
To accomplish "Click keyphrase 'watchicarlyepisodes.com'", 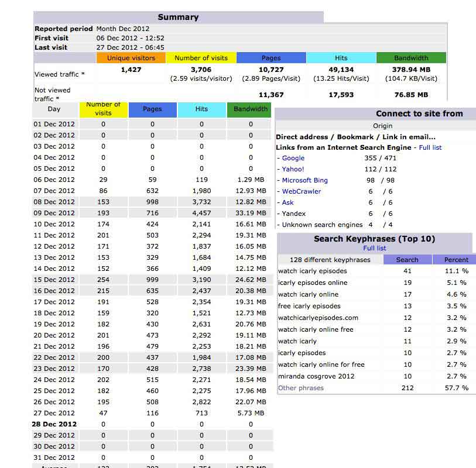I will [318, 318].
